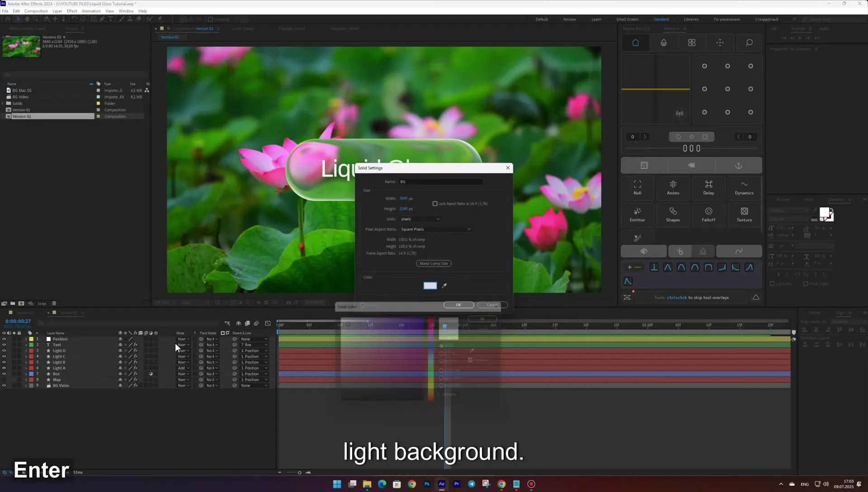The image size is (868, 492).
Task: Open Motion panel droplet color tab
Action: (x=664, y=43)
